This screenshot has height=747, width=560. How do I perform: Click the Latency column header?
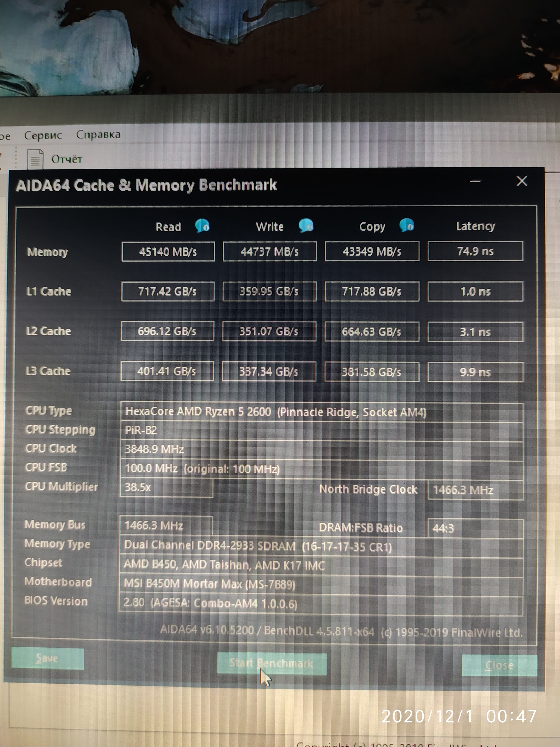(x=475, y=226)
